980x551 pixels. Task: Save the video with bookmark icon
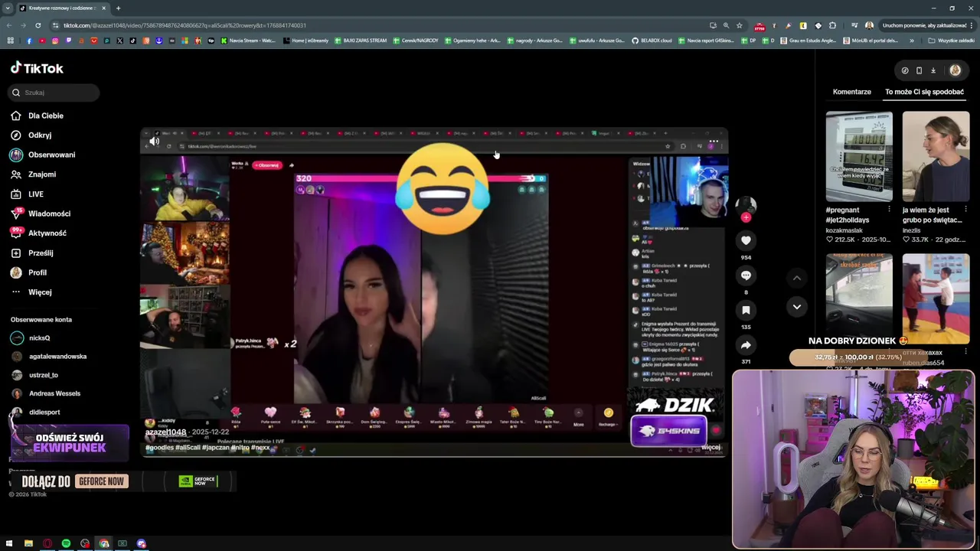coord(746,310)
